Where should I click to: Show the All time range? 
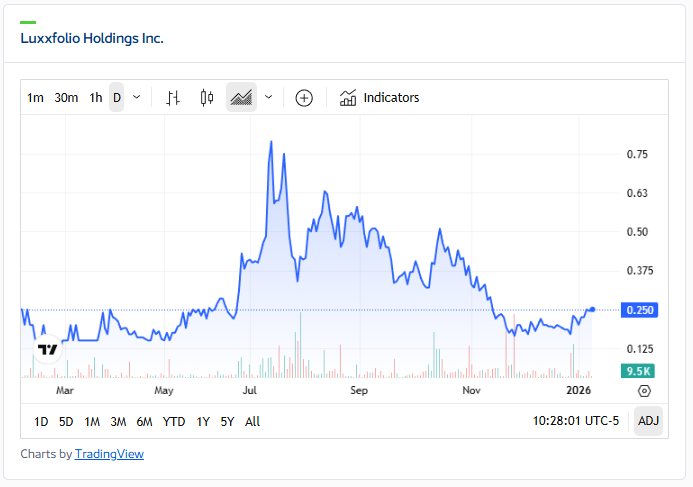252,422
